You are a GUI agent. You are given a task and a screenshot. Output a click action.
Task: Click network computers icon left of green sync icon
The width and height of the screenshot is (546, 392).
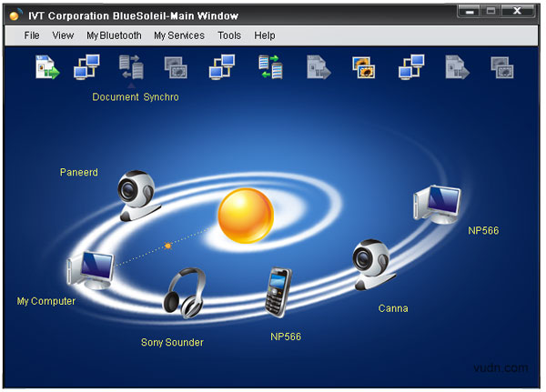pos(222,66)
